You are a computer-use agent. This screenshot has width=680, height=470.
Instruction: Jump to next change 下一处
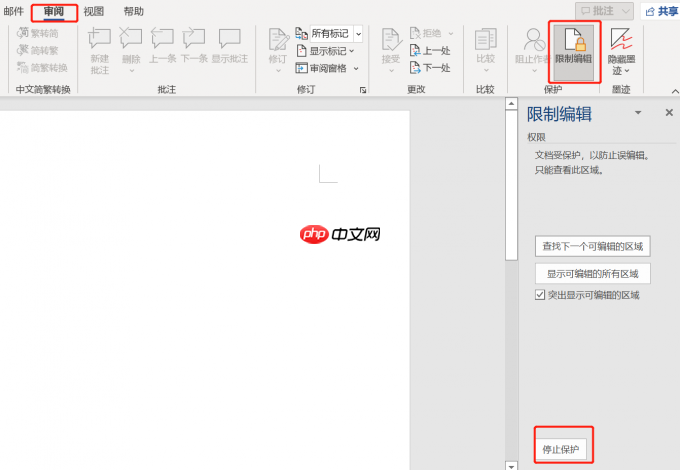click(x=430, y=68)
